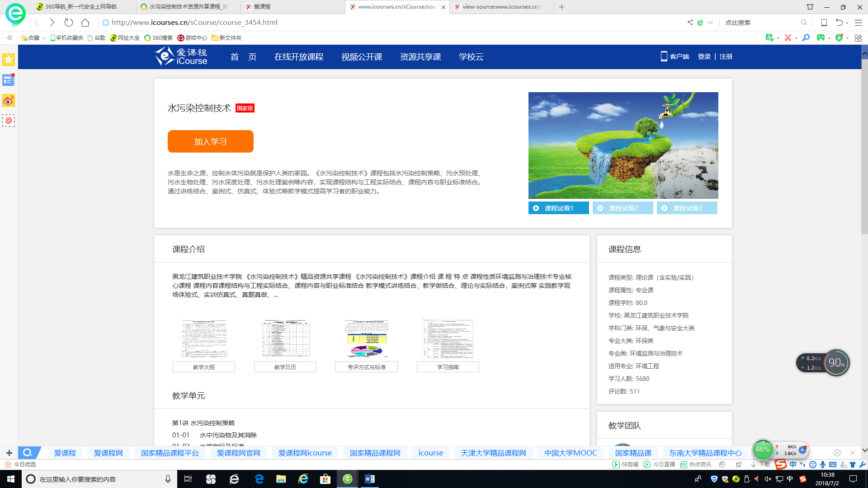Viewport: 868px width, 488px height.
Task: Click the 中国大学MOOC search suggestion
Action: [571, 453]
